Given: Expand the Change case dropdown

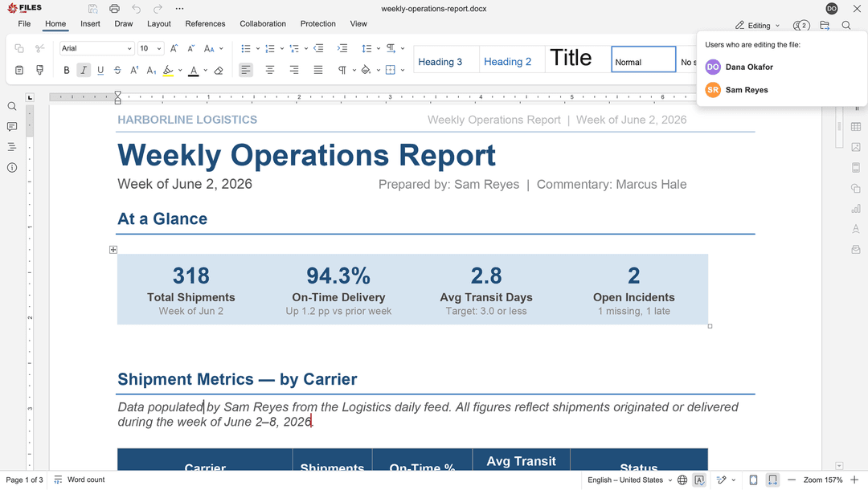Looking at the screenshot, I should (222, 49).
